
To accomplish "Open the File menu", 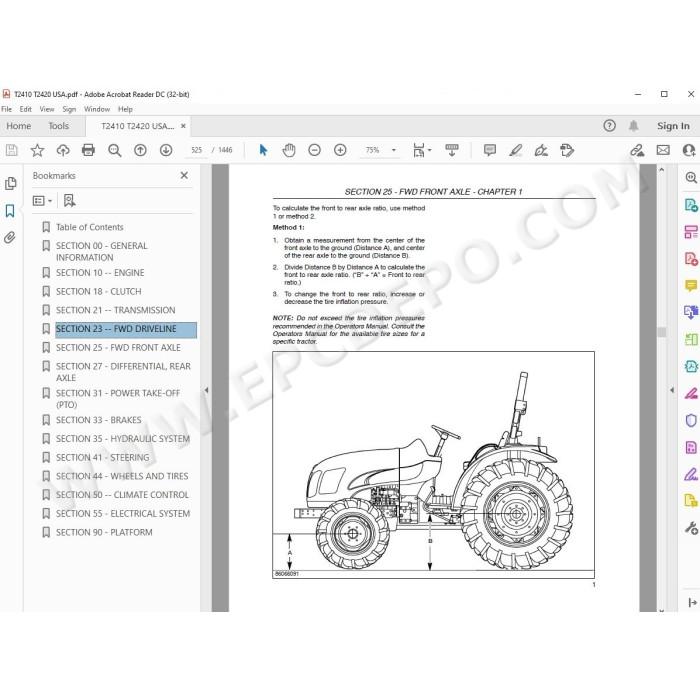I will pos(6,109).
